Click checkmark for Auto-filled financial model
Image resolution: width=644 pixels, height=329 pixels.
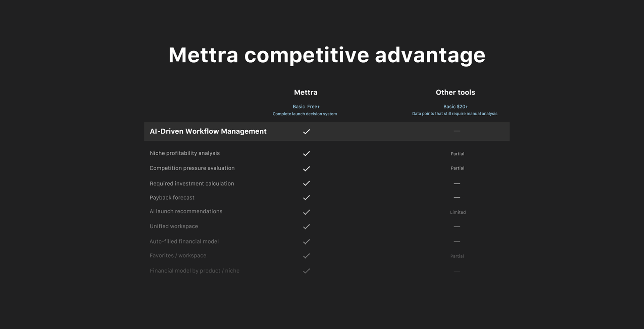(306, 242)
